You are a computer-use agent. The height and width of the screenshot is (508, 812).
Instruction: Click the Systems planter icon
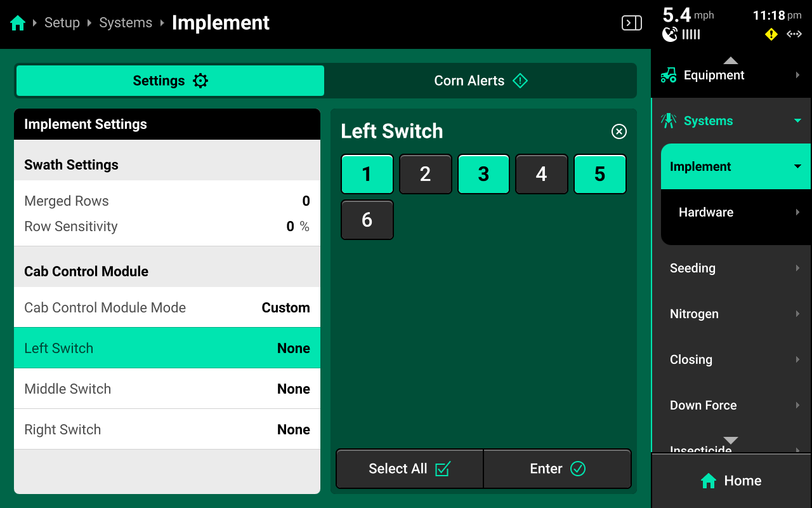[x=668, y=121]
